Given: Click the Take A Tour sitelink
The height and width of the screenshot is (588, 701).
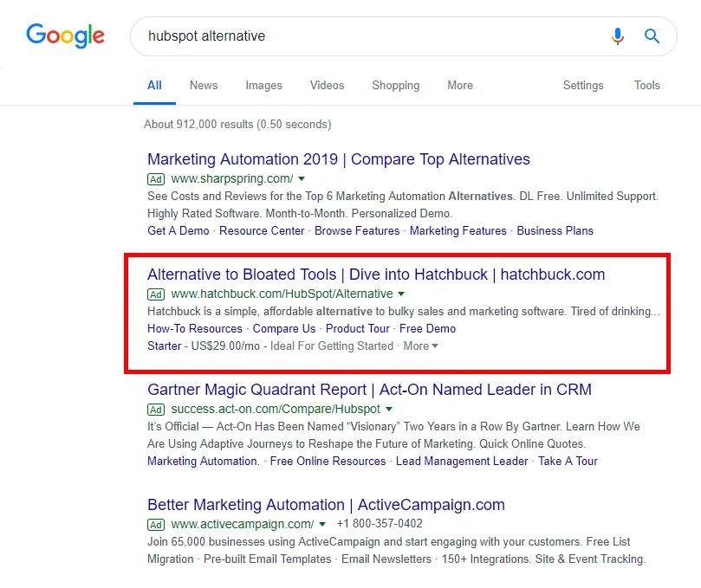Looking at the screenshot, I should pyautogui.click(x=568, y=461).
